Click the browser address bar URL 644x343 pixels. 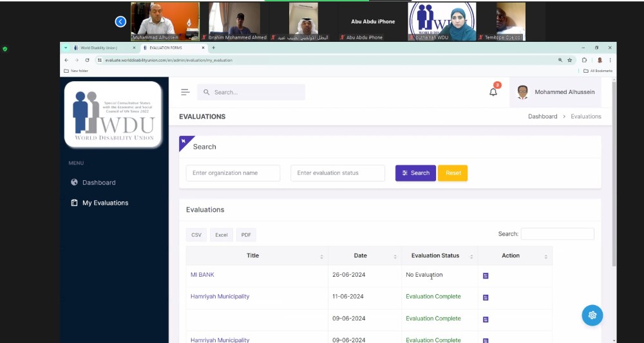[x=169, y=60]
